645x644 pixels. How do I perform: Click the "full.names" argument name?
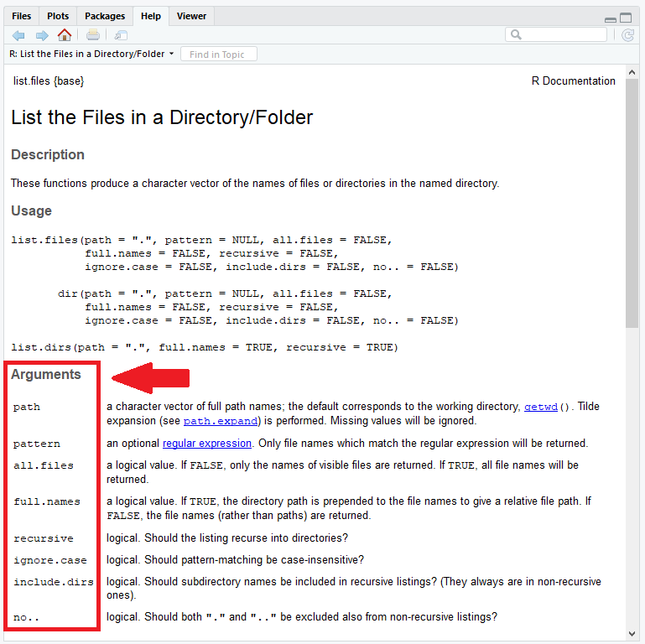coord(46,501)
